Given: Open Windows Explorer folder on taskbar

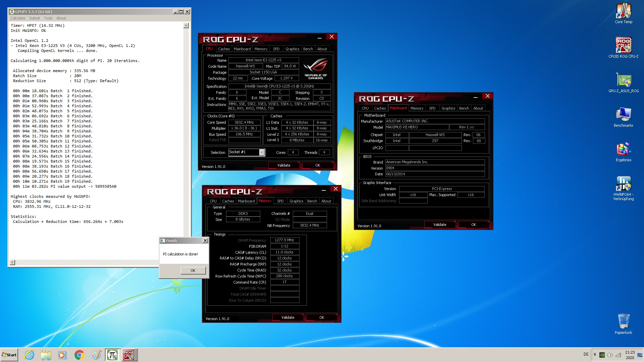Looking at the screenshot, I should [x=46, y=355].
